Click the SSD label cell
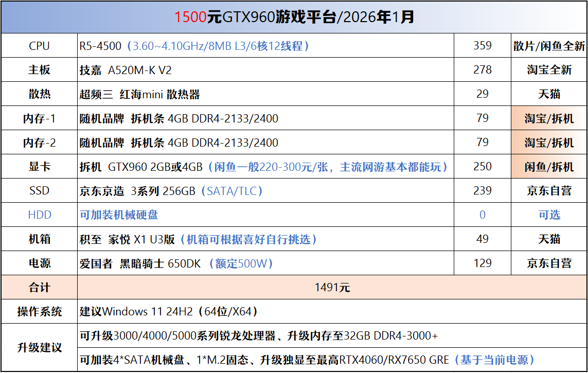 point(40,190)
